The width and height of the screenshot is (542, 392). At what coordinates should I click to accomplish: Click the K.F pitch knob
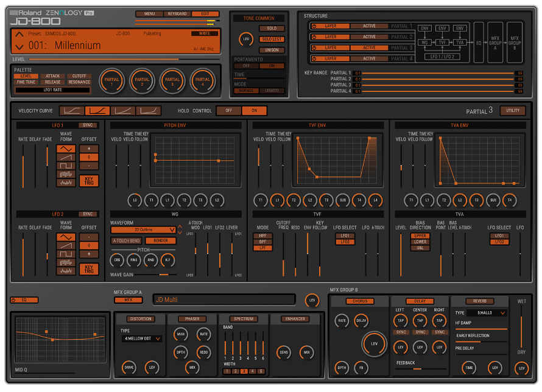coord(167,260)
